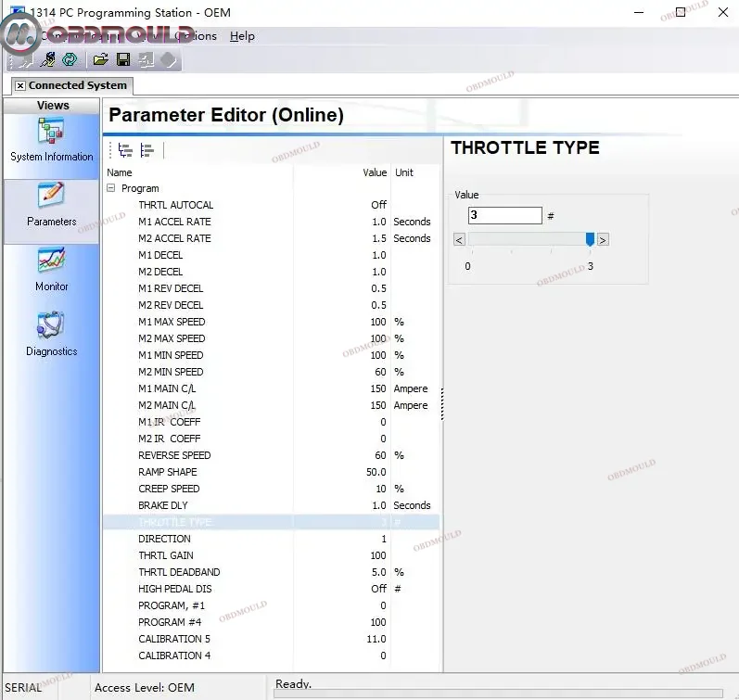This screenshot has height=700, width=739.
Task: Close the Connected System tab with X
Action: point(20,85)
